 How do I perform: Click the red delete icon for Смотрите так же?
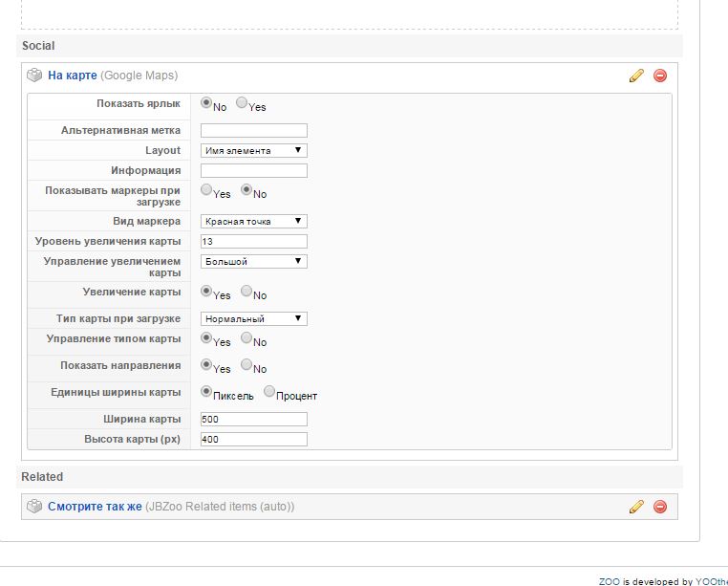click(660, 507)
